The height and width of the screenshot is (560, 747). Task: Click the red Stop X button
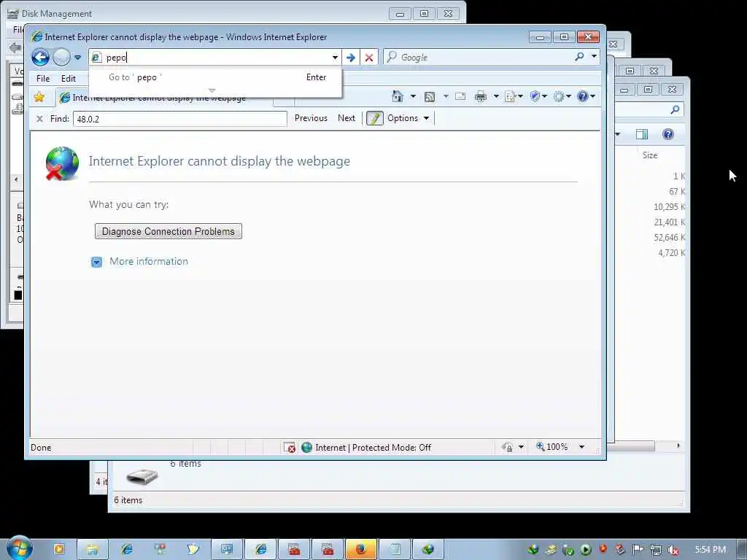(x=368, y=58)
